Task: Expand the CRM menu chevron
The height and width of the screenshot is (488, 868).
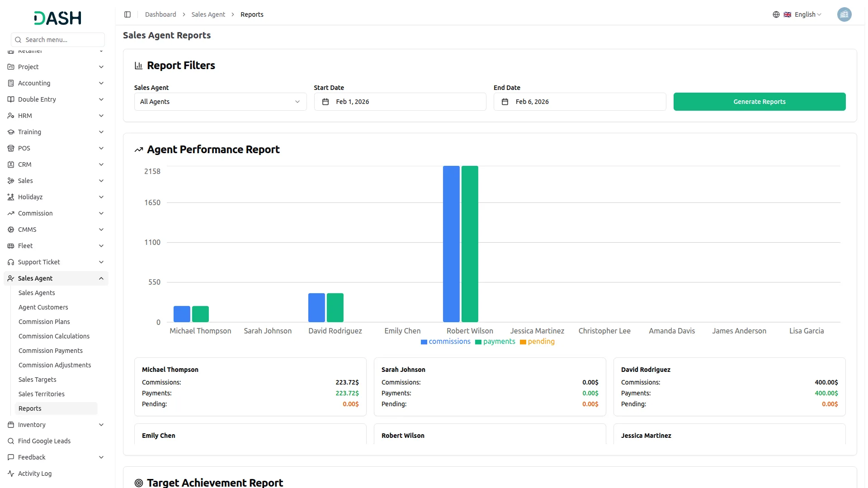Action: point(101,164)
